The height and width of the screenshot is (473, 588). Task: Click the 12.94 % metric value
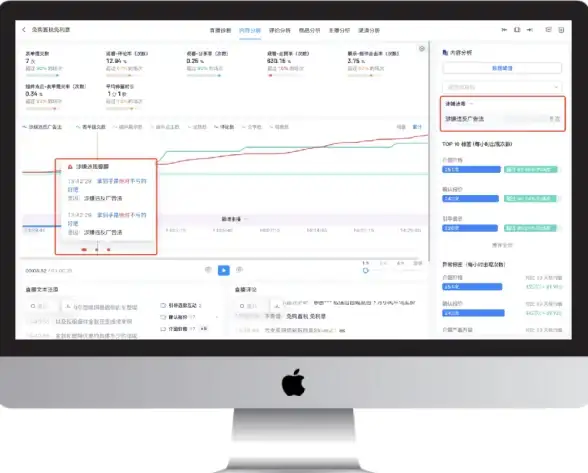coord(116,61)
